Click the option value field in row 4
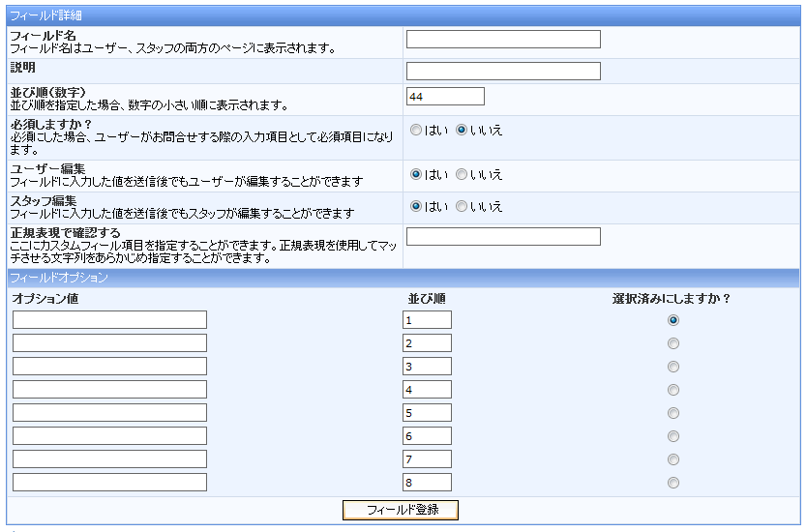This screenshot has width=807, height=532. click(x=109, y=389)
